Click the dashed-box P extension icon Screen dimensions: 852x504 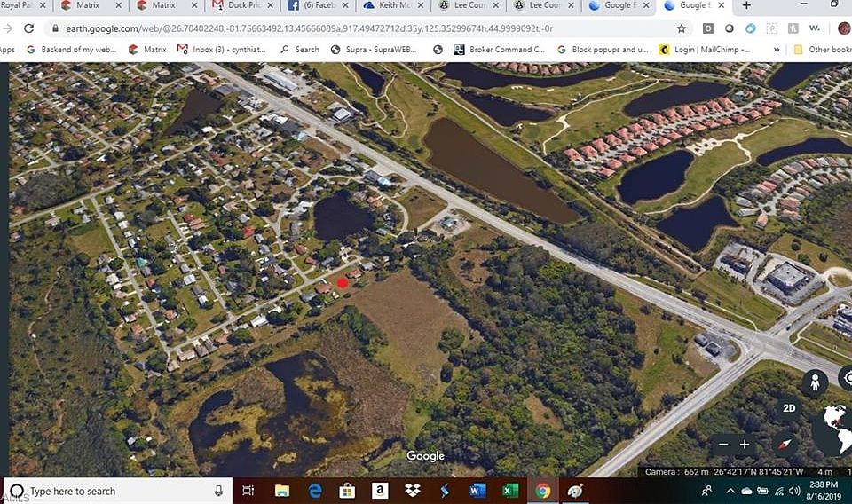click(771, 28)
